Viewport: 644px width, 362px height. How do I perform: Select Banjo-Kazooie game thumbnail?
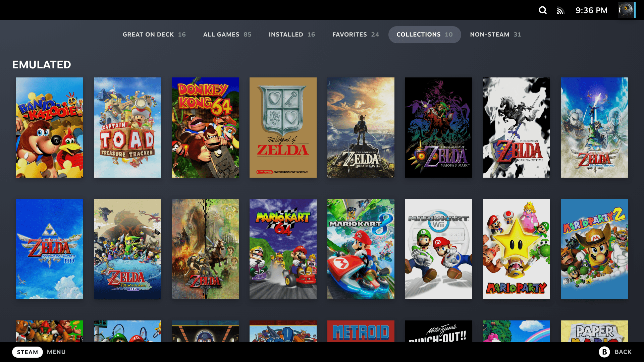point(50,127)
